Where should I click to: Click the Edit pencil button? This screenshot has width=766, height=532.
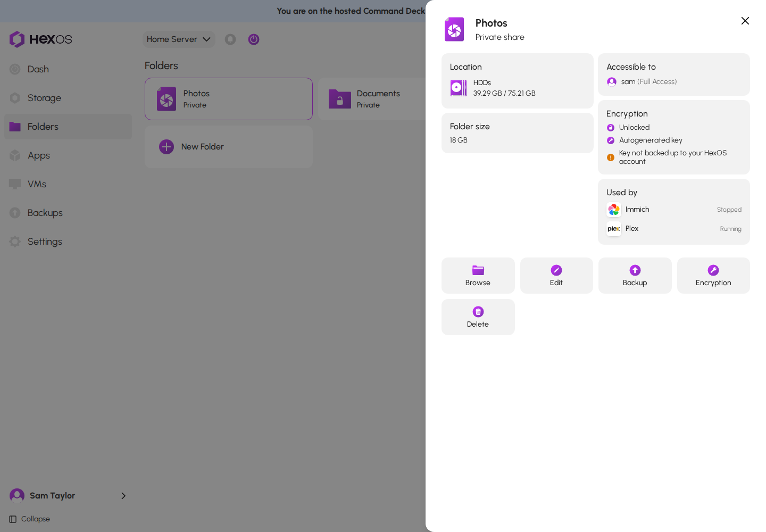(x=556, y=276)
